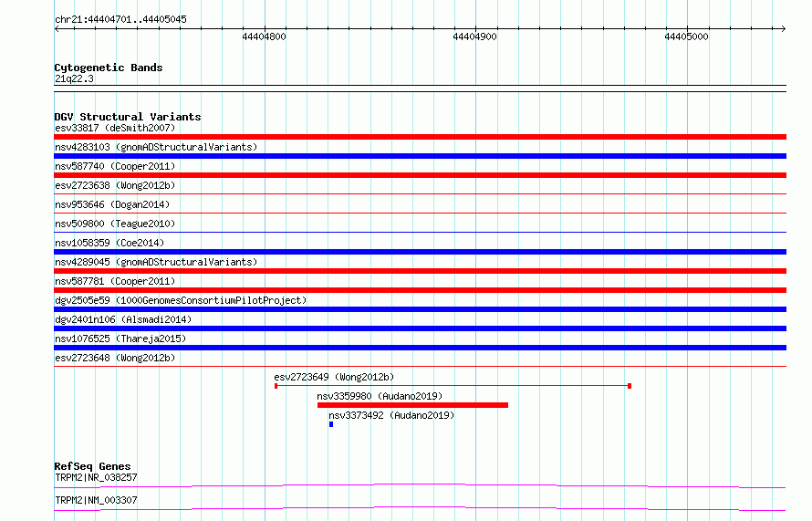Click the magenta TRPM2 NR_038257 gene line
Image resolution: width=812 pixels, height=521 pixels.
coord(420,485)
